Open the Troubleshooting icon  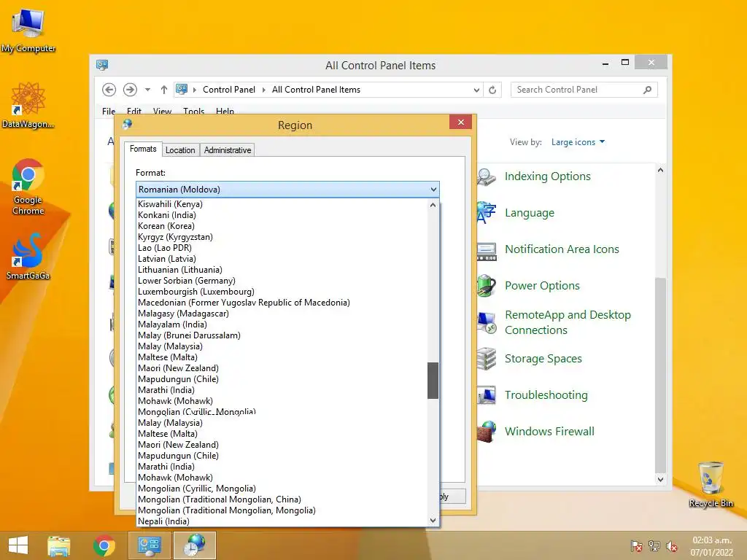click(487, 395)
